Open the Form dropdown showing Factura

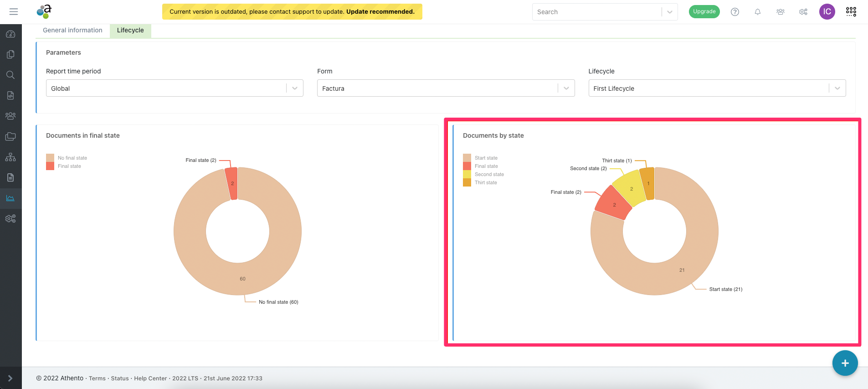click(445, 88)
